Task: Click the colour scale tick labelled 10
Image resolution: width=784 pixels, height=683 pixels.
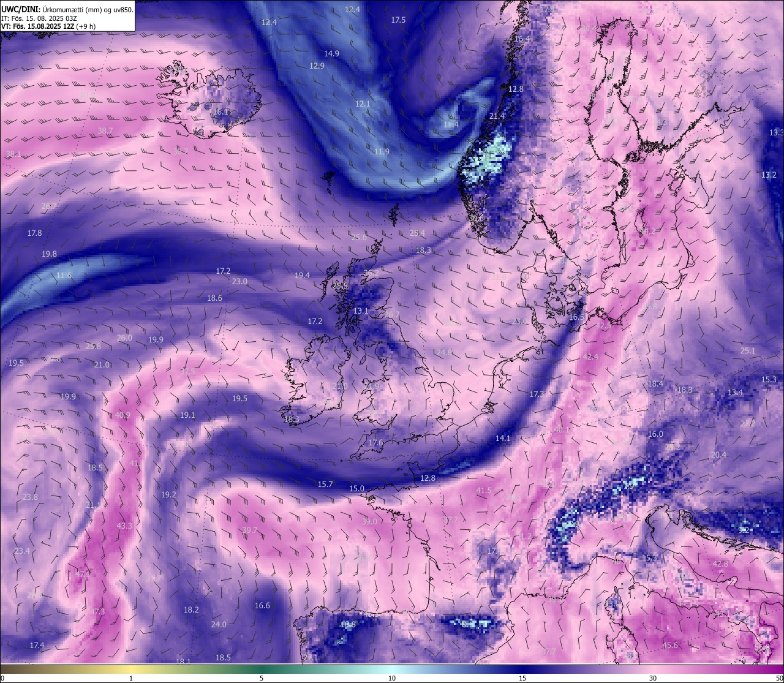Action: pyautogui.click(x=392, y=678)
